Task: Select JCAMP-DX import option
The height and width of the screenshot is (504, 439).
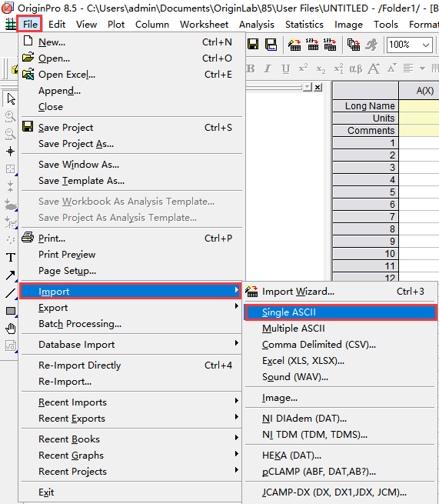Action: 341,492
